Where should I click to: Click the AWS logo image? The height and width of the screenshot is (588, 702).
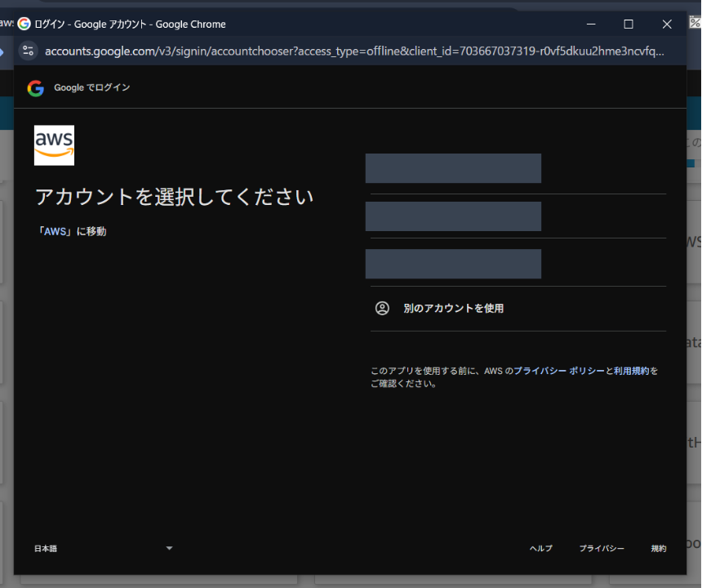(54, 145)
